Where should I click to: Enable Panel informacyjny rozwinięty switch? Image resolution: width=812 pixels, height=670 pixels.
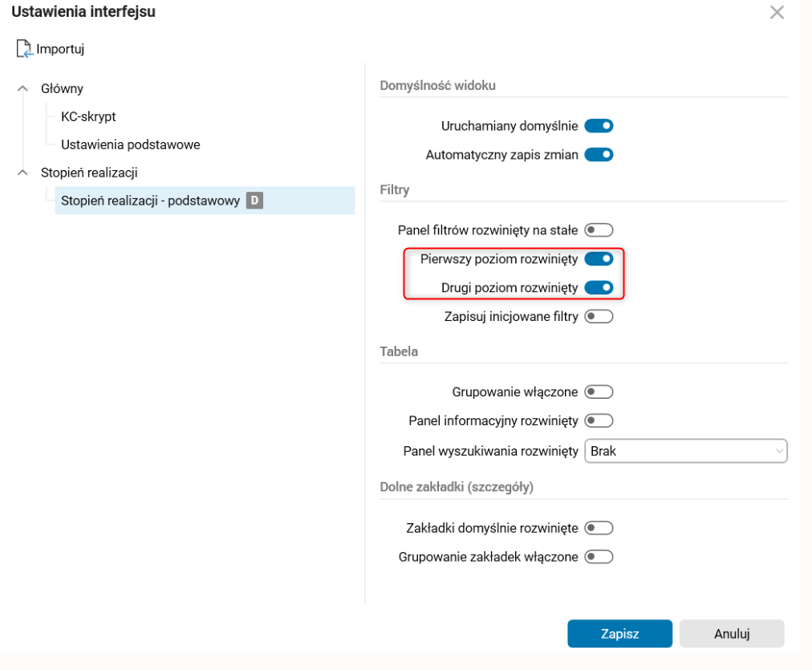tap(599, 420)
